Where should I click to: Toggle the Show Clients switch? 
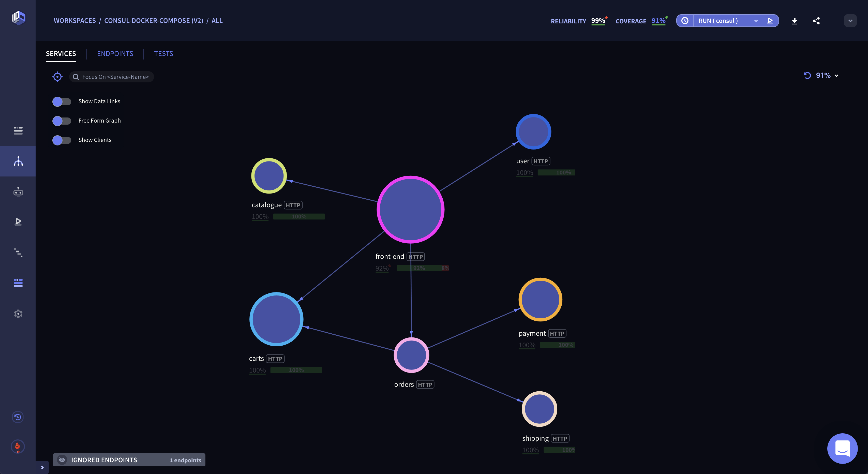coord(62,140)
